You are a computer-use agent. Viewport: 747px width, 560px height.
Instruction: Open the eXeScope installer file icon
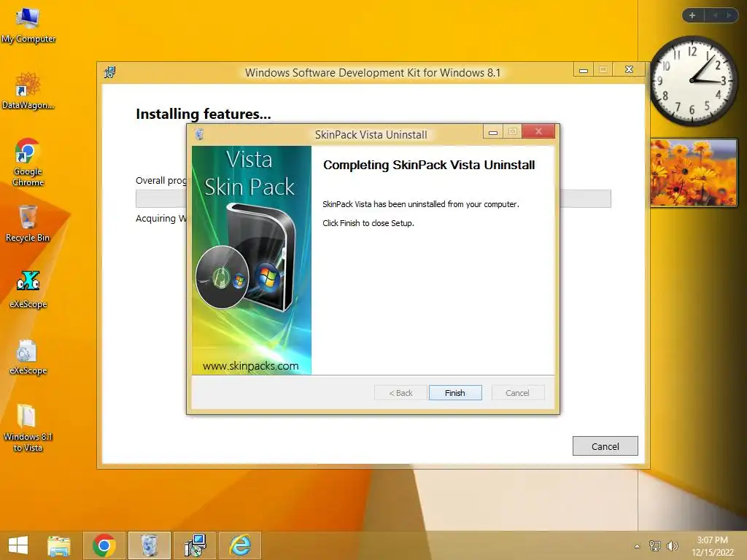pyautogui.click(x=28, y=356)
